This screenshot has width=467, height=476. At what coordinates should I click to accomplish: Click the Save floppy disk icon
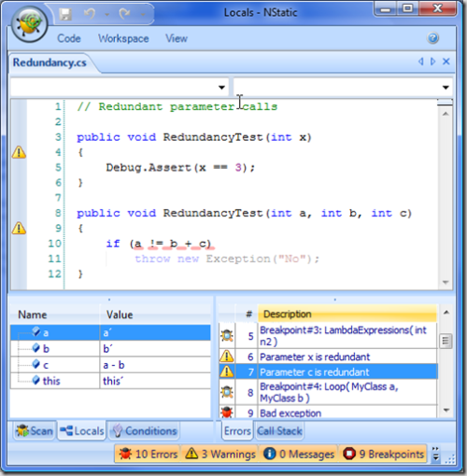pos(65,14)
